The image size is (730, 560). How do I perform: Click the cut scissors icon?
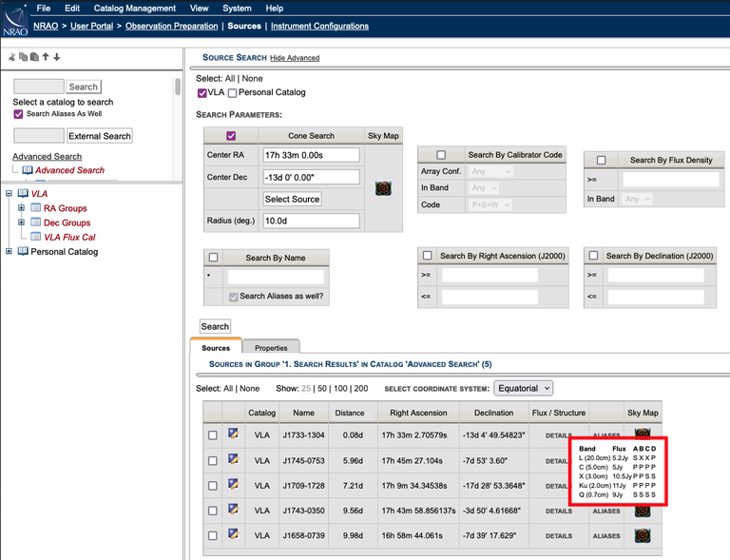[12, 57]
